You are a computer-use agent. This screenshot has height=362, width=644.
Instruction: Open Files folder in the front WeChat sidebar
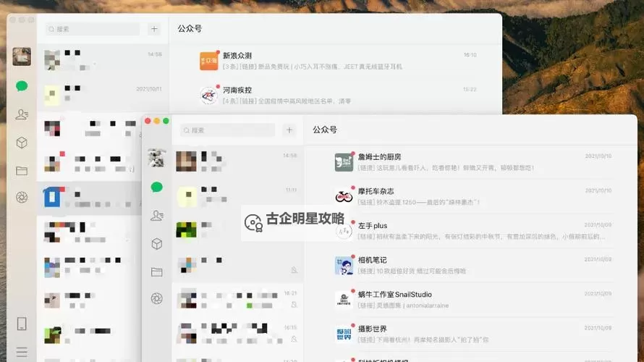[156, 271]
